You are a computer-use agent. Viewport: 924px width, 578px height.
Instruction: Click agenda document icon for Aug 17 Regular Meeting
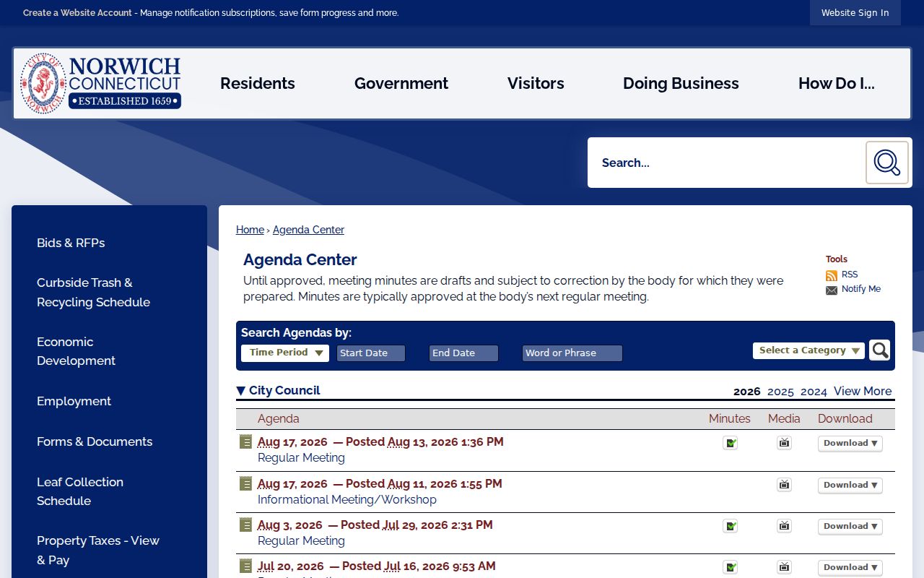click(x=245, y=441)
